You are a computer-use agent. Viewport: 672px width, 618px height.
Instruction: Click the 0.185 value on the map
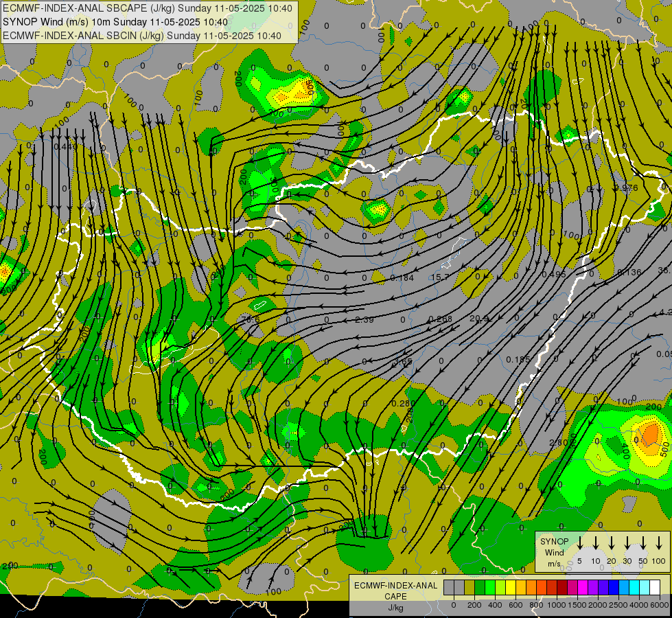518,359
